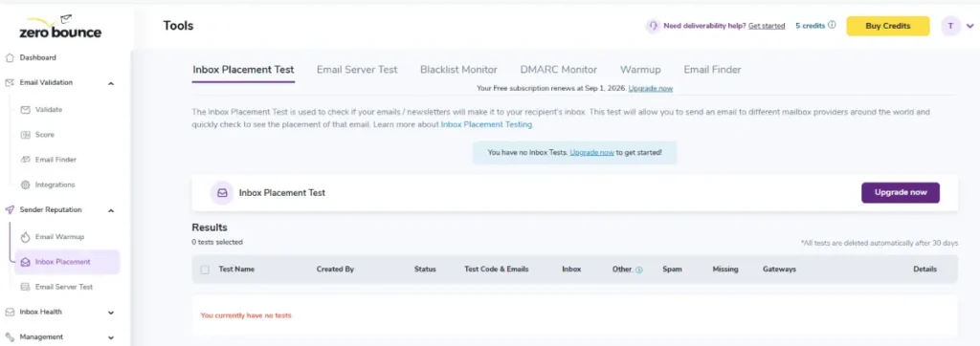This screenshot has height=346, width=980.
Task: Open the account dropdown chevron
Action: (970, 26)
